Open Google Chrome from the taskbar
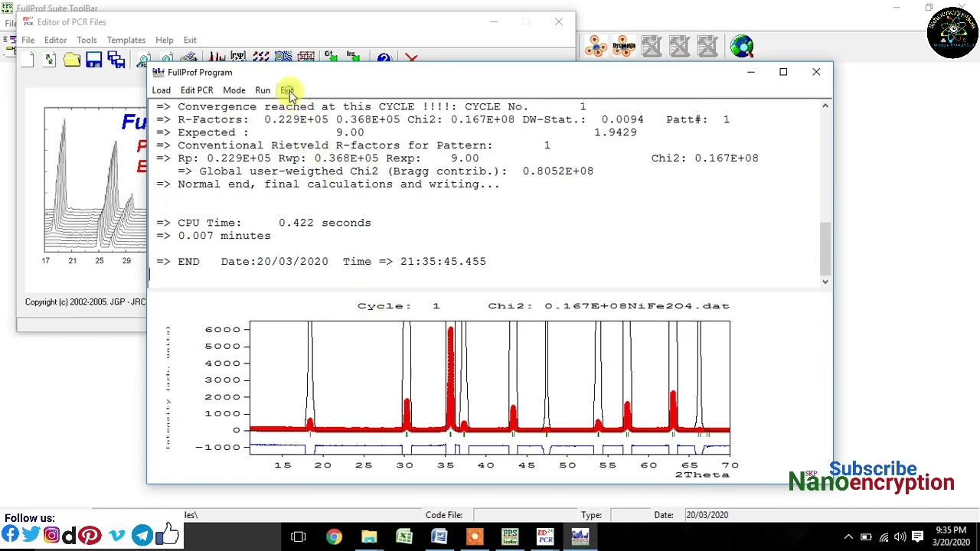Screen dimensions: 980x551 tap(334, 536)
